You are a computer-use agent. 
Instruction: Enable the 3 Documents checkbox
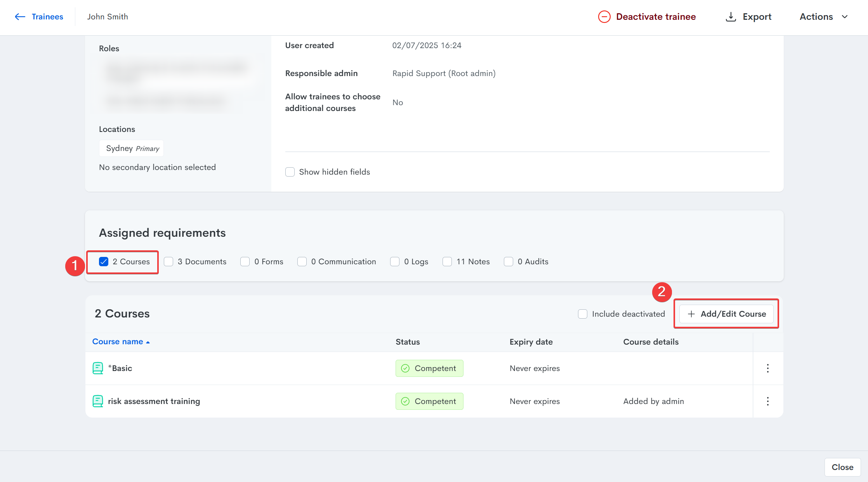pos(168,262)
